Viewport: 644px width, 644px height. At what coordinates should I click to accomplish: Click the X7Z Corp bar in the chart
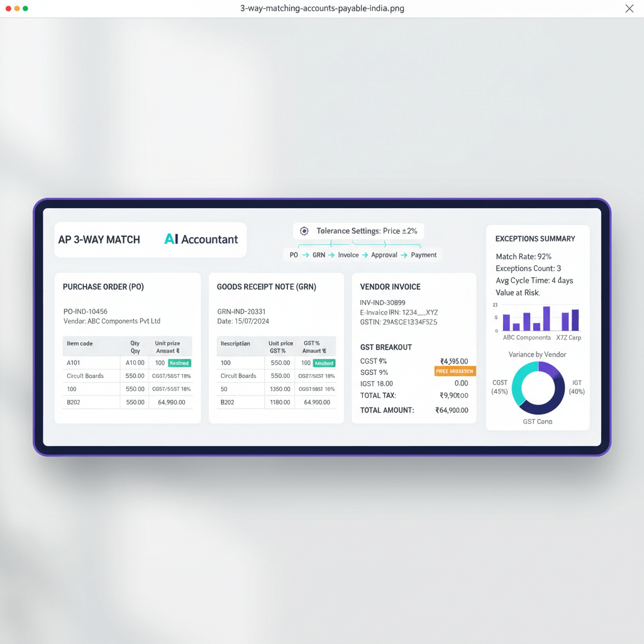point(573,321)
